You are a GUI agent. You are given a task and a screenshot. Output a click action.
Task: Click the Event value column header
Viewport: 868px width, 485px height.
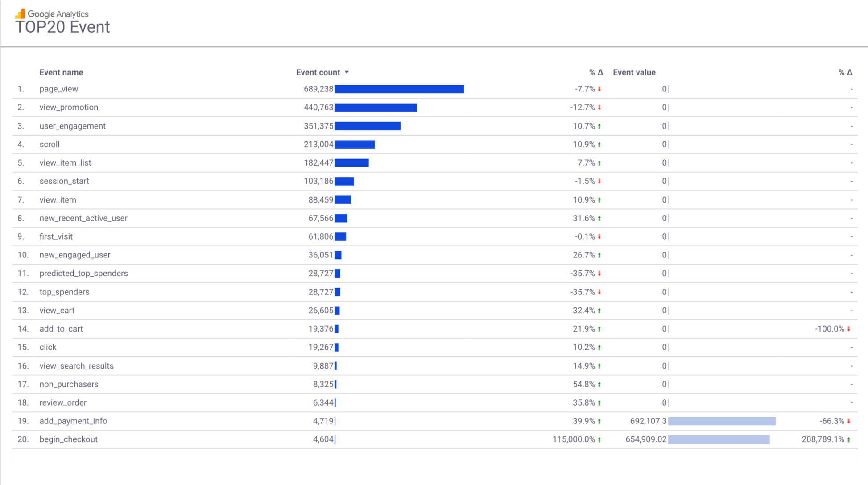tap(634, 72)
